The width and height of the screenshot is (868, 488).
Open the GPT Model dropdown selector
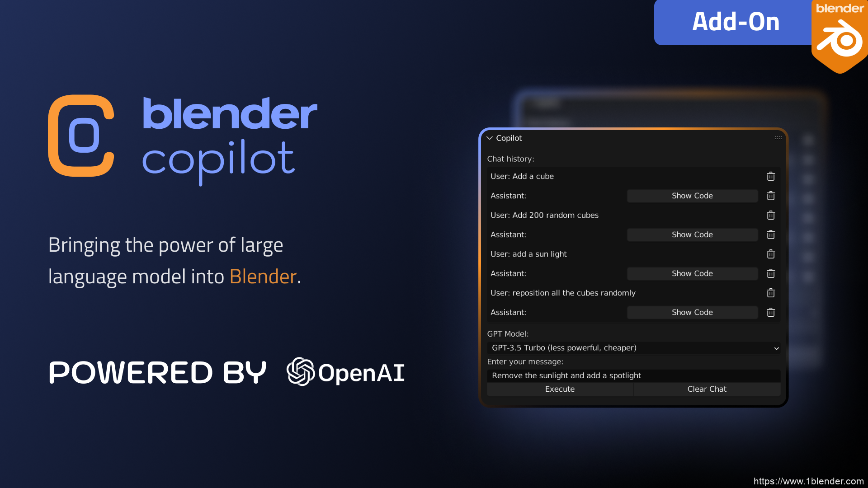click(x=633, y=347)
